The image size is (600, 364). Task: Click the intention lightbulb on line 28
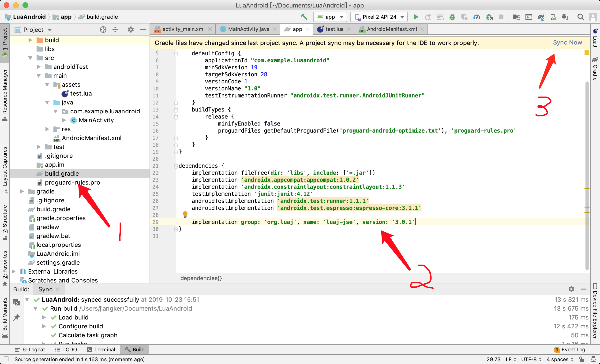185,214
